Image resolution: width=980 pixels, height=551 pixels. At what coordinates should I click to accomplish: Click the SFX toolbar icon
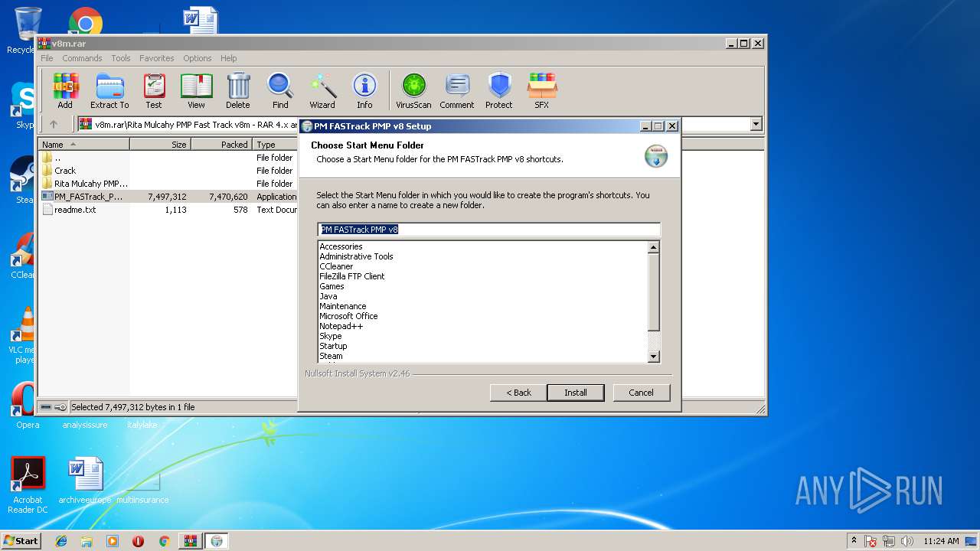[541, 91]
